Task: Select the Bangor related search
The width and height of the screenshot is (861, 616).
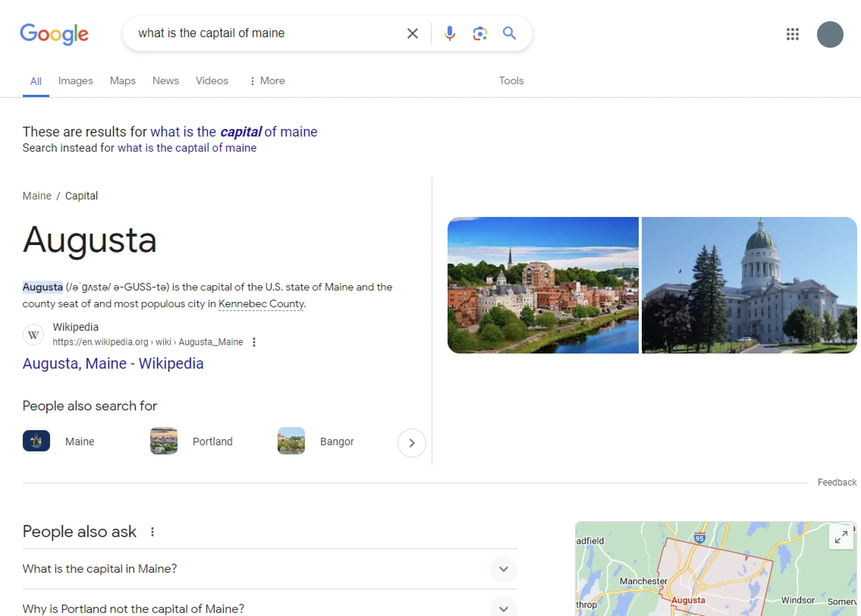Action: 337,442
